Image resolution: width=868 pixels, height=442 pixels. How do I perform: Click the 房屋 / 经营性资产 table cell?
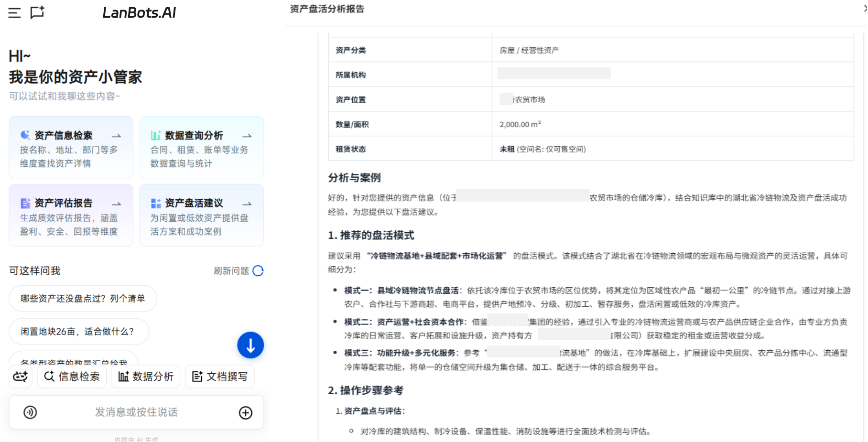673,50
